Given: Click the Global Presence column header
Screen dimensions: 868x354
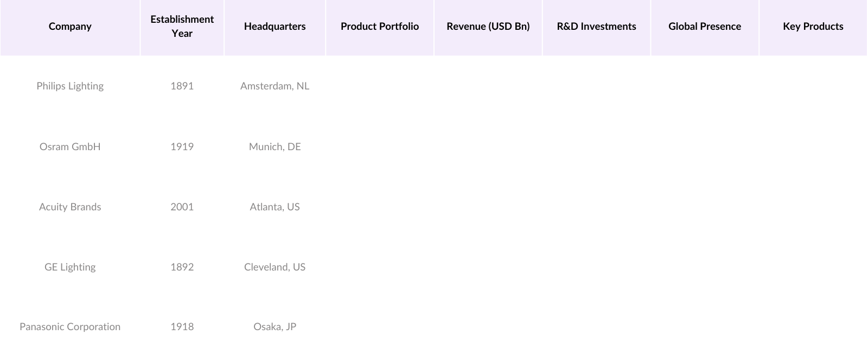Looking at the screenshot, I should tap(704, 27).
